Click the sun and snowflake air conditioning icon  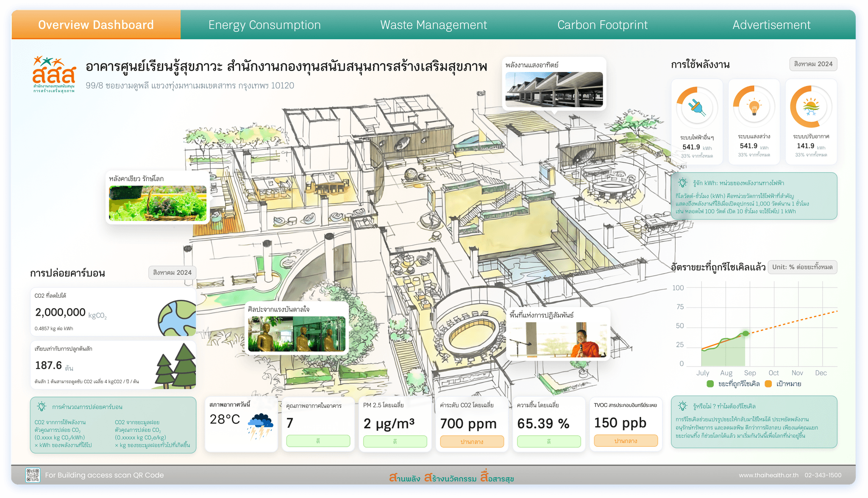pos(811,107)
